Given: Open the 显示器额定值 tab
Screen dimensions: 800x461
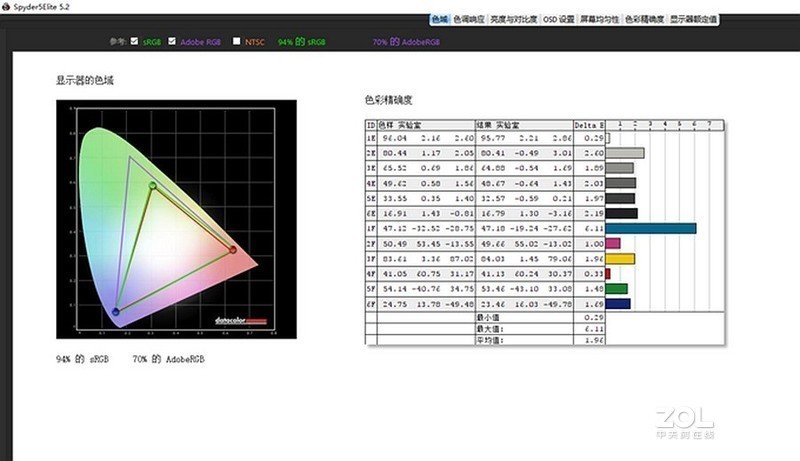Looking at the screenshot, I should (693, 19).
